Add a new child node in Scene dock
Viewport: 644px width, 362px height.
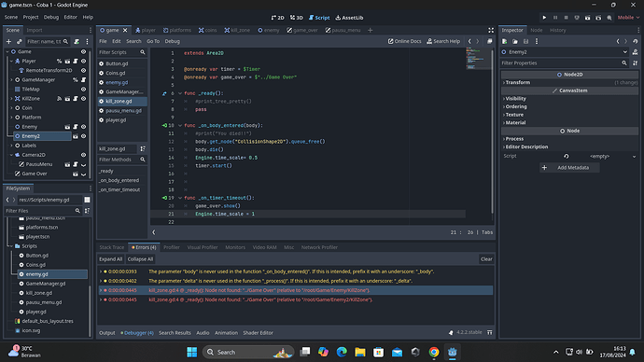click(x=8, y=41)
